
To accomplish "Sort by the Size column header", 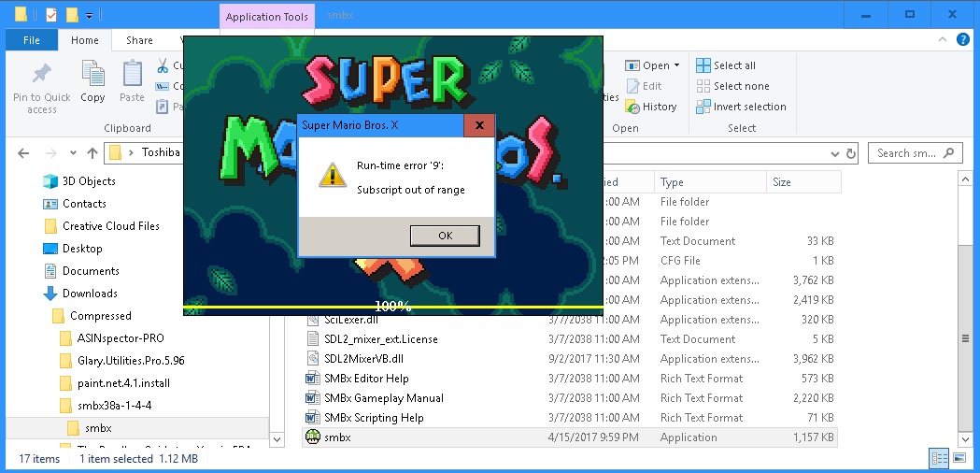I will pyautogui.click(x=803, y=182).
